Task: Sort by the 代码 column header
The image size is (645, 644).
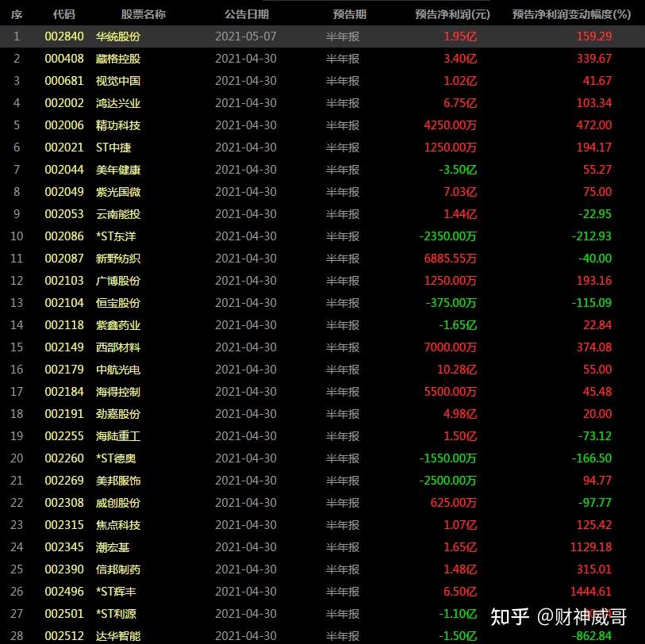Action: (x=64, y=14)
